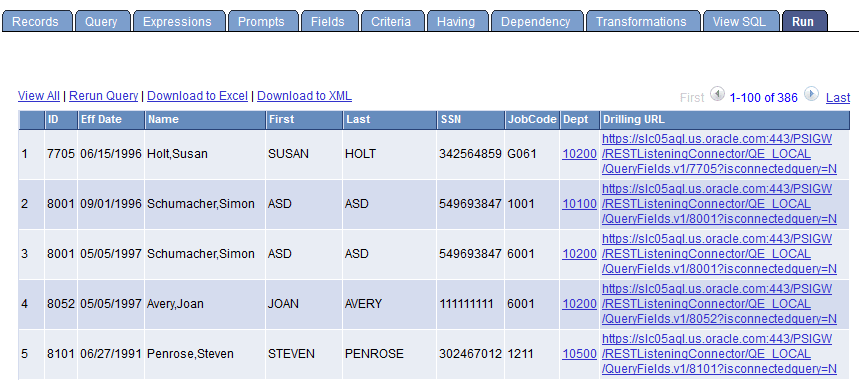The image size is (859, 380).
Task: Click the SSN column header
Action: tap(471, 119)
